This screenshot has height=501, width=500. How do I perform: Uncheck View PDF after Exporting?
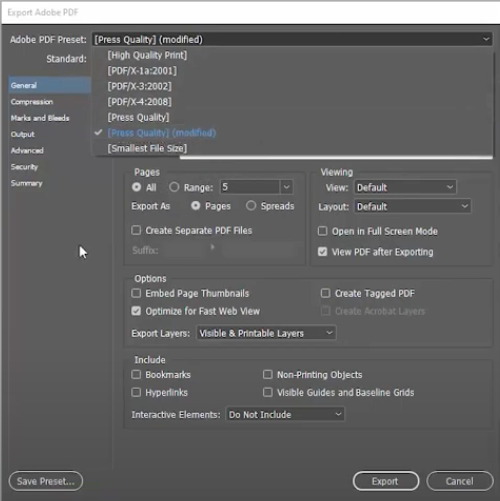tap(322, 251)
